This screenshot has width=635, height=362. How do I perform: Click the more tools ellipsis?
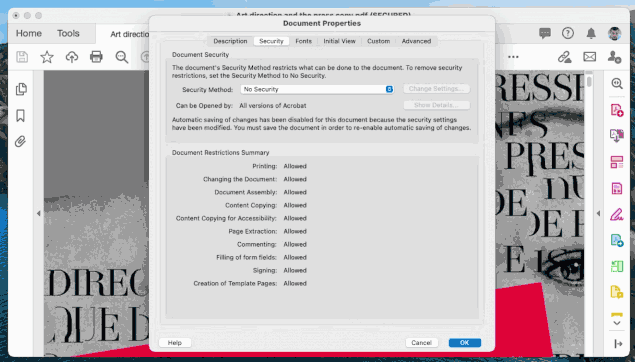point(513,57)
